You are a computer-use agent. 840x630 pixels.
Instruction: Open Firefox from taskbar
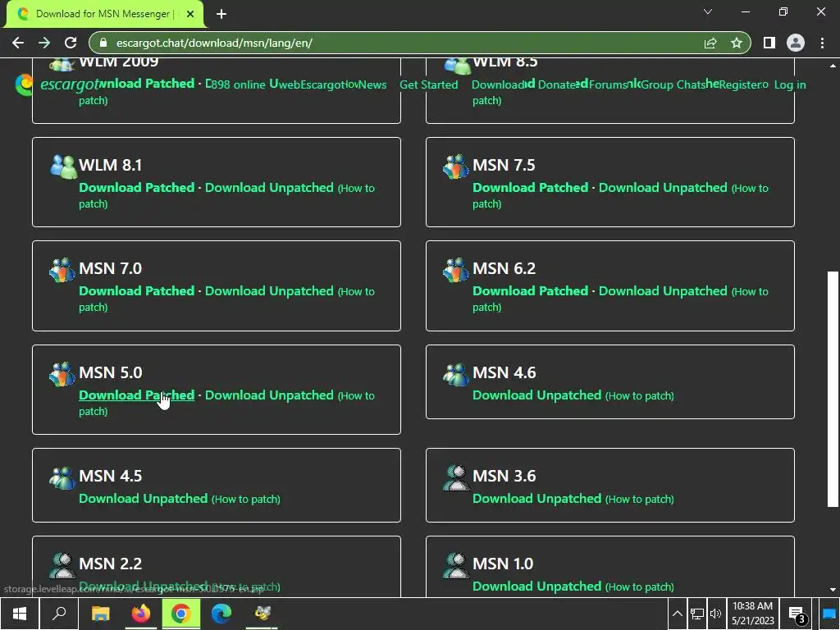tap(141, 614)
